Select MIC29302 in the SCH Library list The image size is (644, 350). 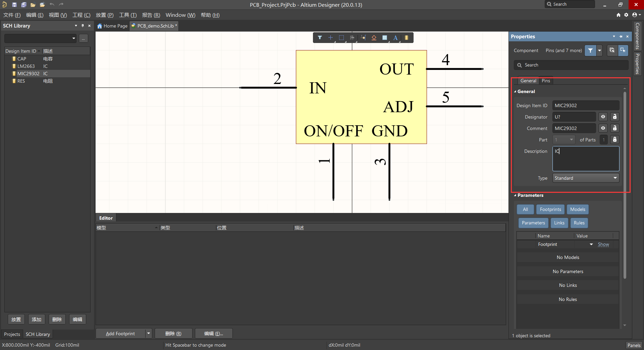click(x=29, y=73)
